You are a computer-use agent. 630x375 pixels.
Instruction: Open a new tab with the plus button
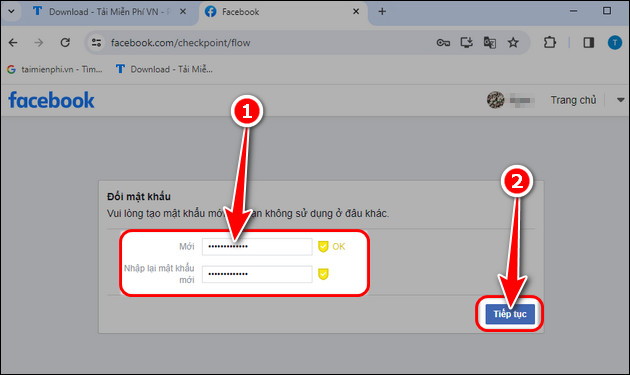click(x=382, y=12)
